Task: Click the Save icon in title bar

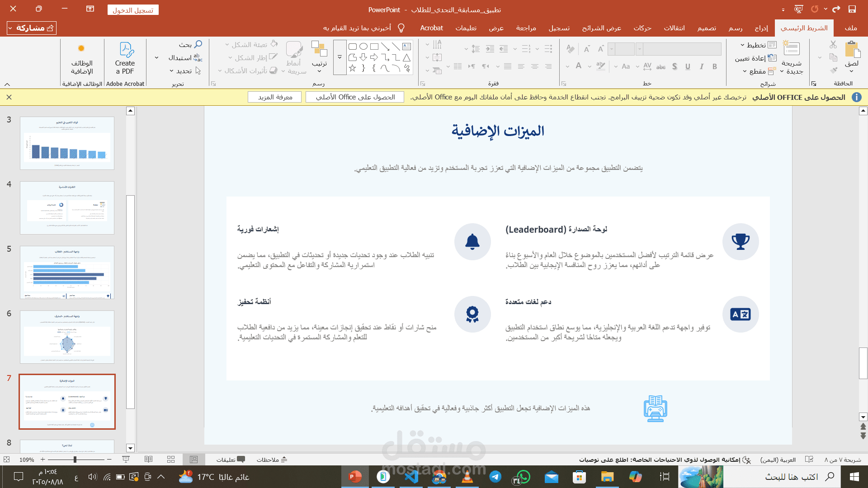Action: pyautogui.click(x=852, y=9)
